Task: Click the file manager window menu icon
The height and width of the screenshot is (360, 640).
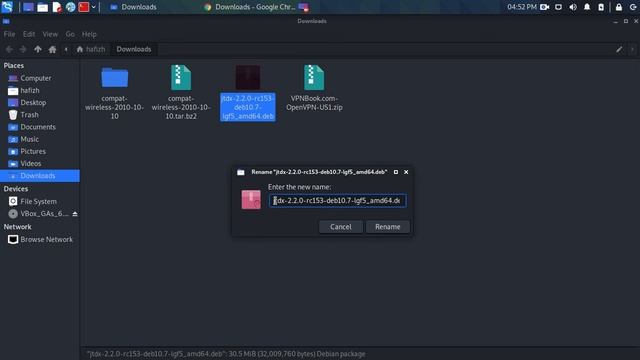Action: point(6,21)
